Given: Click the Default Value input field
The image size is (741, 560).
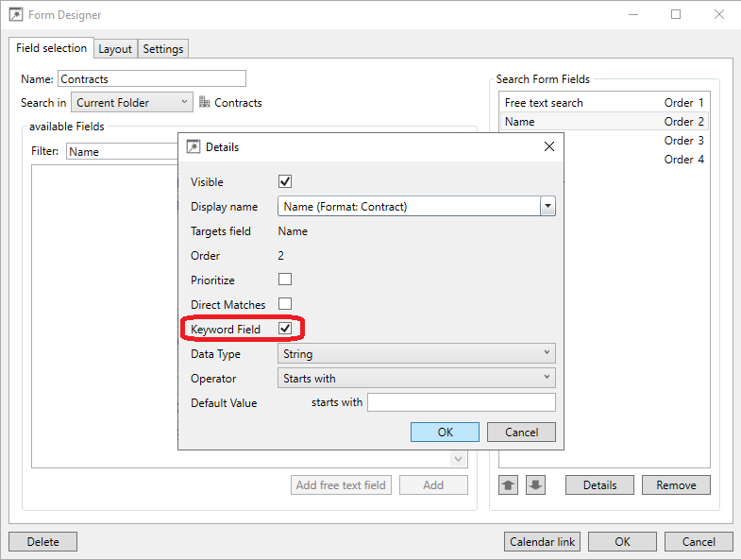Looking at the screenshot, I should (461, 402).
